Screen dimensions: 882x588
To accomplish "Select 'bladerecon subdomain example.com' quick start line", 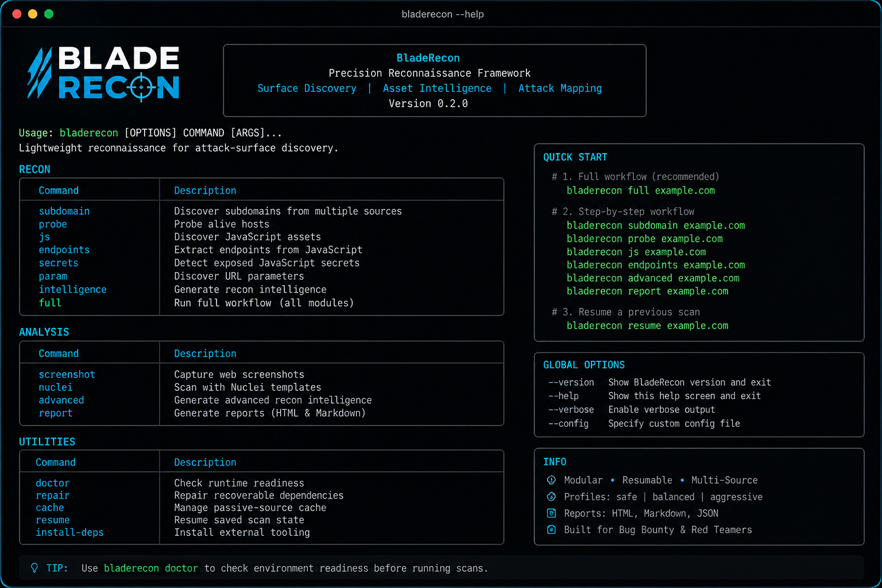I will 656,226.
